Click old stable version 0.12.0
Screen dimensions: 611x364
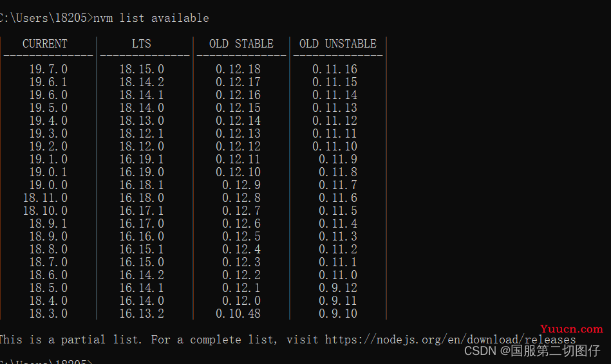point(241,300)
